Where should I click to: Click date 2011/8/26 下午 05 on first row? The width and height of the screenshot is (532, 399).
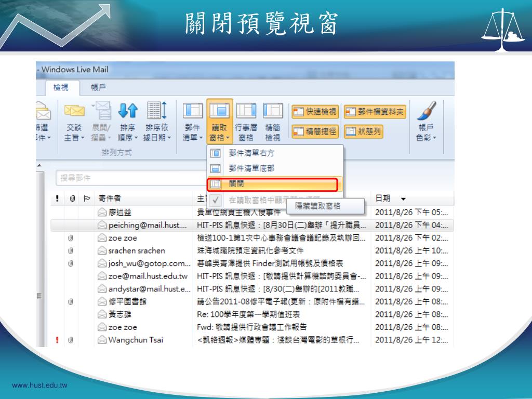411,212
